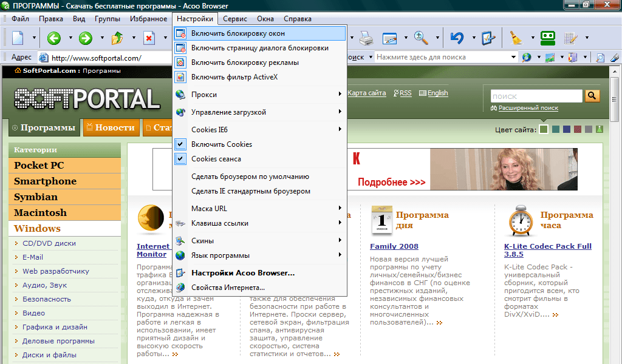The height and width of the screenshot is (364, 622).
Task: Expand the Скины submenu
Action: [260, 240]
